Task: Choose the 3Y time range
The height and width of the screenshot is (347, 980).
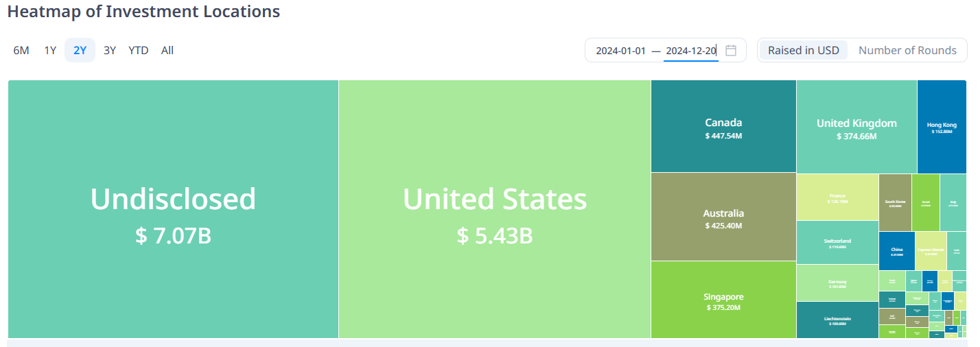Action: click(110, 50)
